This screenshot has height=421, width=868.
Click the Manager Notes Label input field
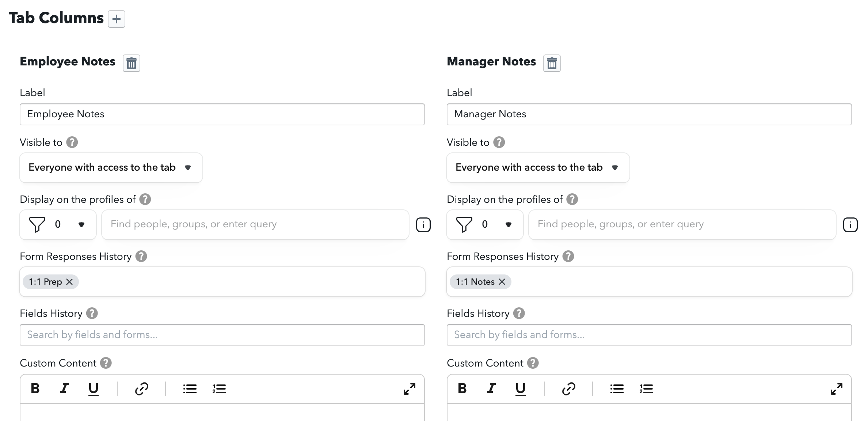click(x=648, y=114)
